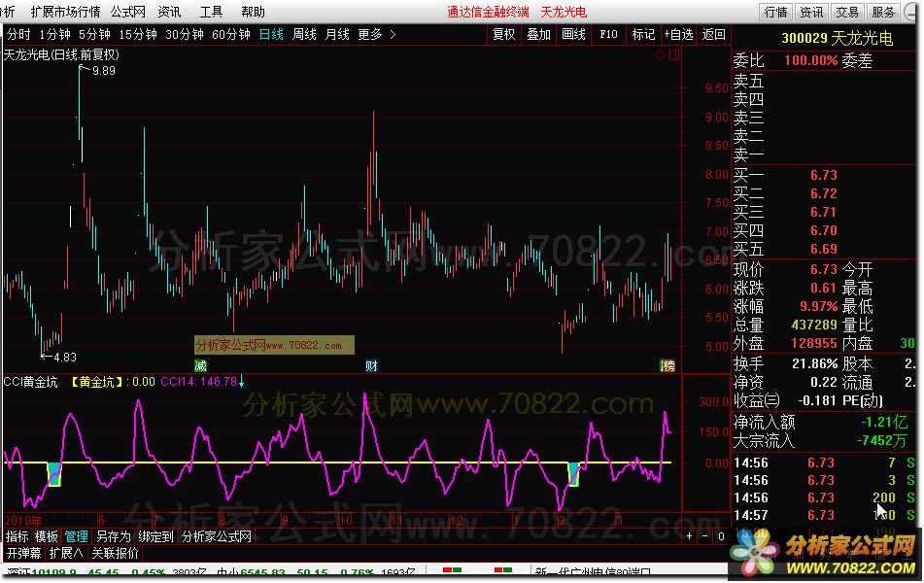This screenshot has height=583, width=924.
Task: Open the F10 company info
Action: [608, 34]
